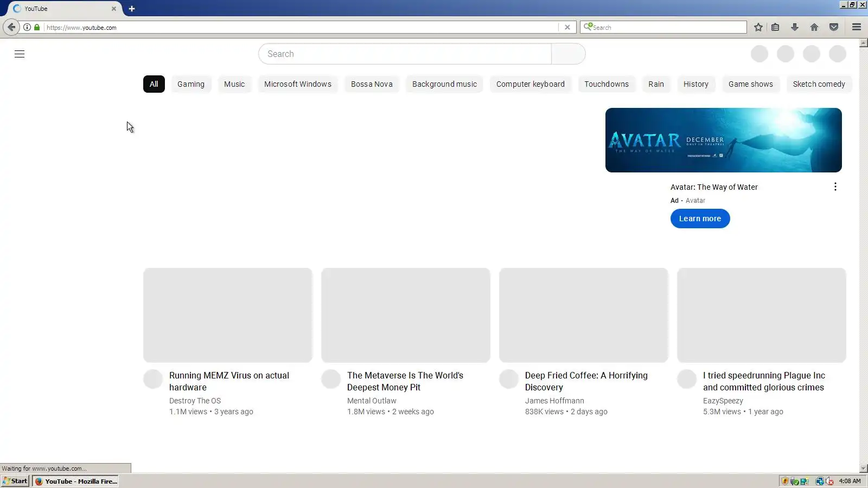Click the green padlock security icon
The width and height of the screenshot is (868, 488).
point(37,27)
